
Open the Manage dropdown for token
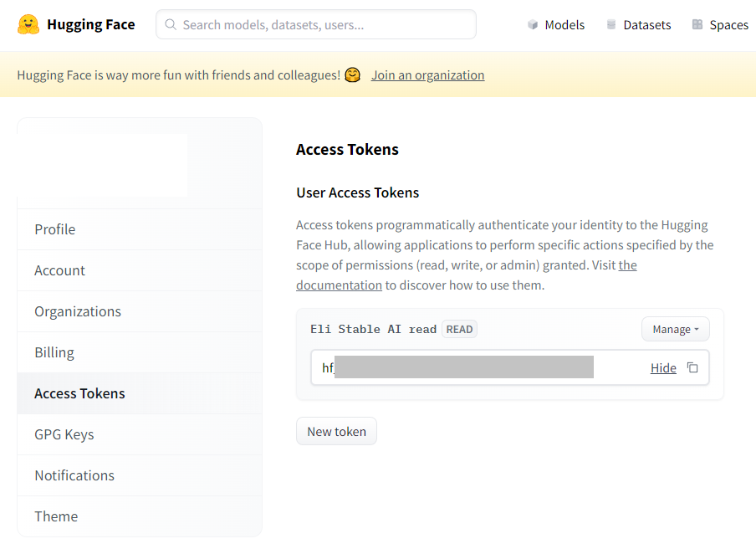coord(675,329)
